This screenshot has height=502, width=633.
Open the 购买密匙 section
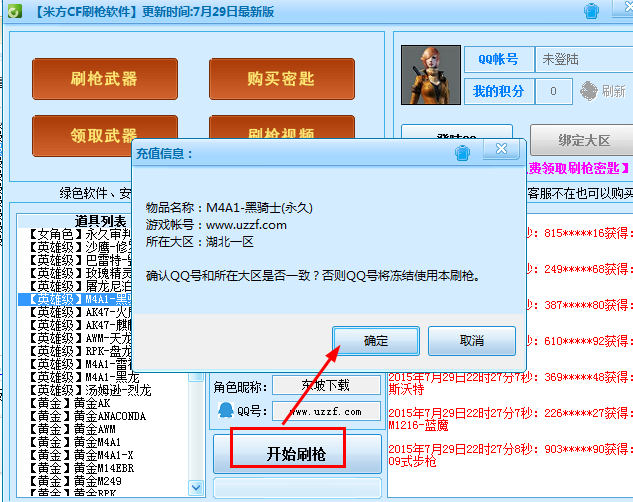(282, 79)
